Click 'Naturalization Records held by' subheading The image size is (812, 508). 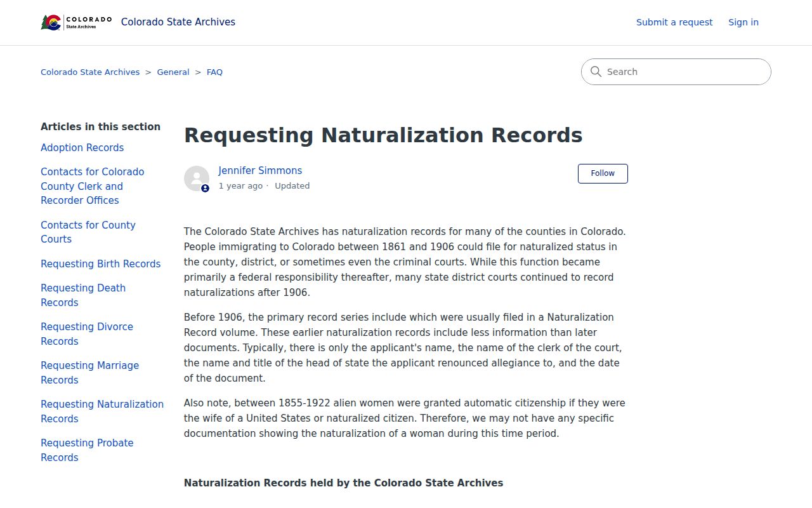pos(343,483)
